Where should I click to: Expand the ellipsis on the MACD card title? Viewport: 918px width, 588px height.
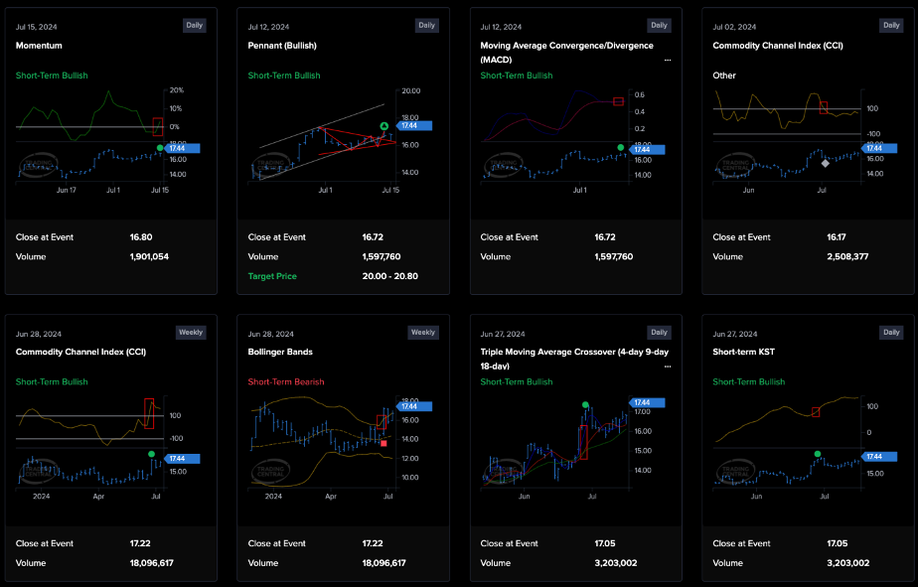click(x=668, y=60)
